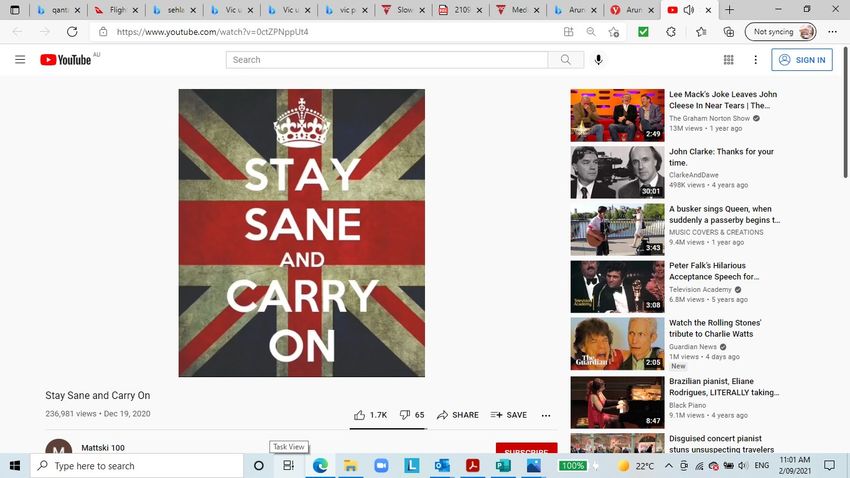Show hidden system tray icons
Screen dimensions: 850x478
point(668,466)
